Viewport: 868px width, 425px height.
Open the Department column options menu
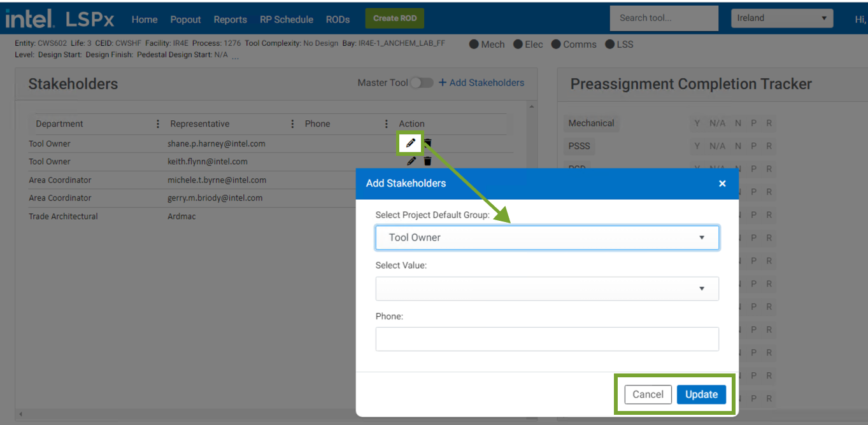pyautogui.click(x=158, y=124)
